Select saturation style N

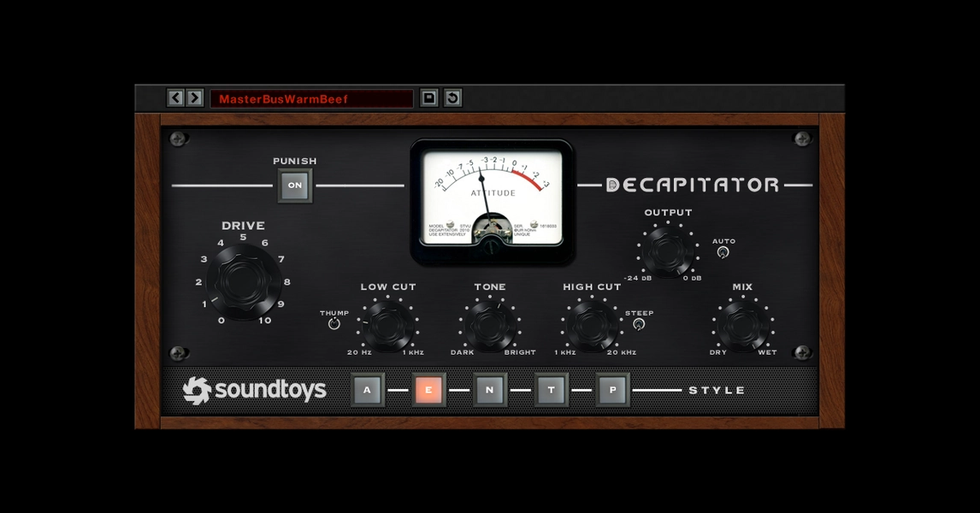click(x=490, y=390)
